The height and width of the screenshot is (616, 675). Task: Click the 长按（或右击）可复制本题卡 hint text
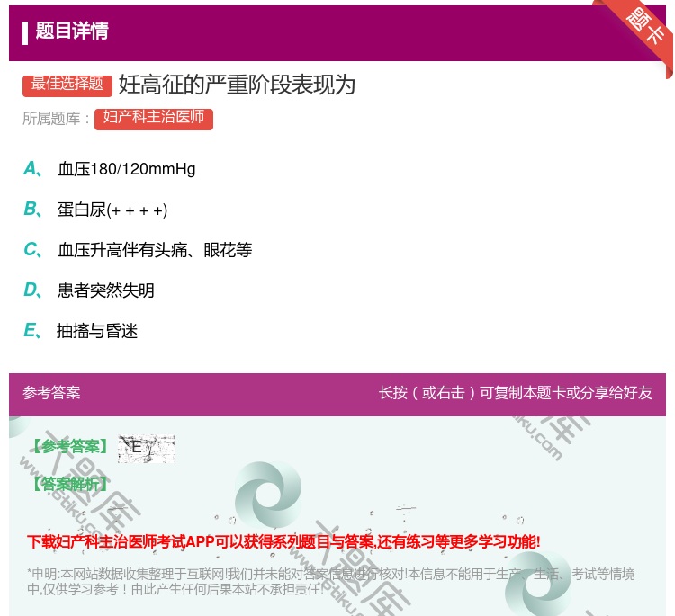[516, 393]
